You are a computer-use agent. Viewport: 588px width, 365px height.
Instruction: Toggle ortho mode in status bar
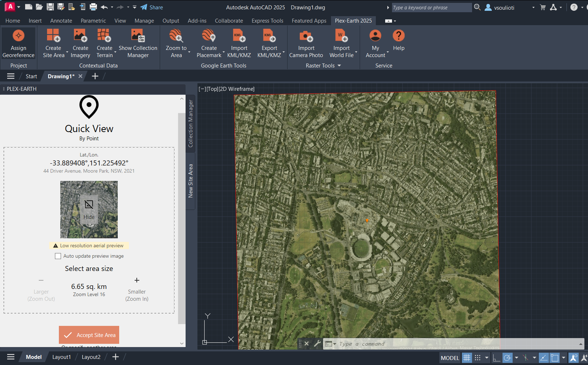coord(496,357)
